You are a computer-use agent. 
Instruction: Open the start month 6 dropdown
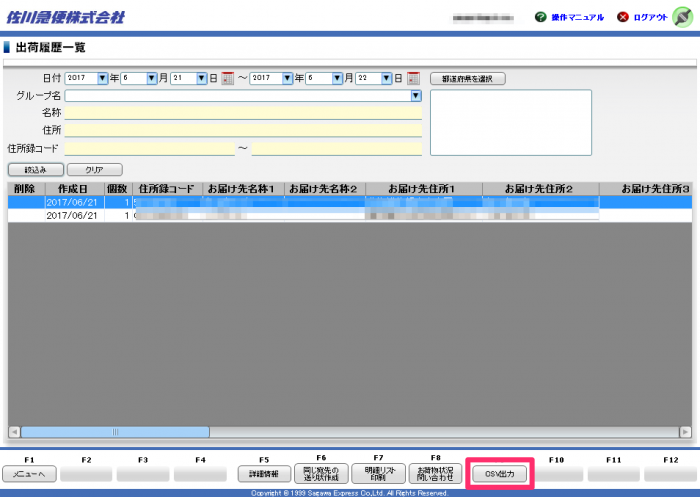(x=152, y=78)
